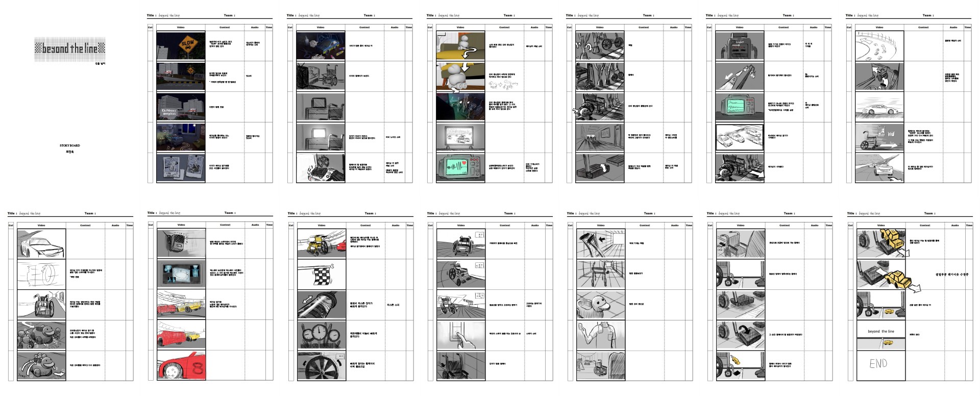This screenshot has height=396, width=980.
Task: Click the heart monitor frame with red heart
Action: point(460,168)
